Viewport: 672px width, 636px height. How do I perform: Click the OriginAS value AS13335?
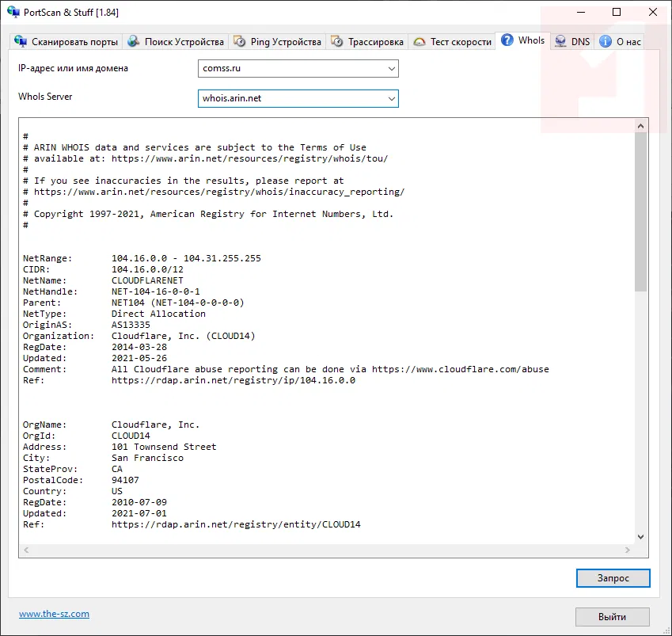(x=131, y=325)
